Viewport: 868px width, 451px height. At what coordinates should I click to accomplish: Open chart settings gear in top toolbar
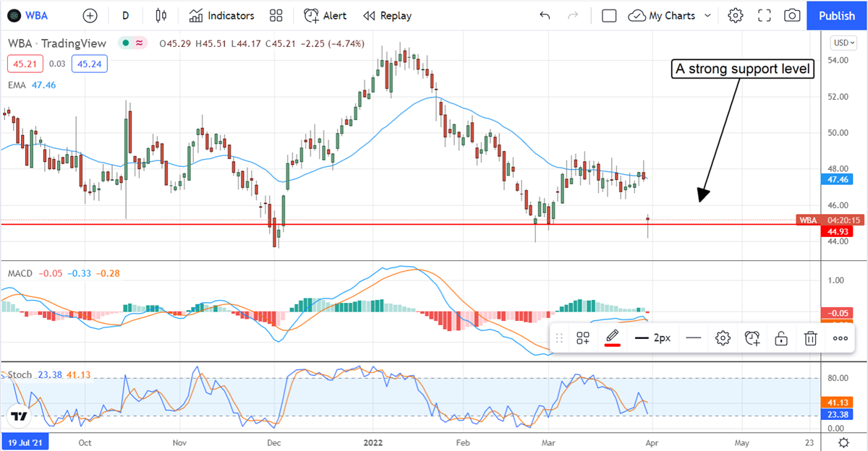tap(736, 15)
